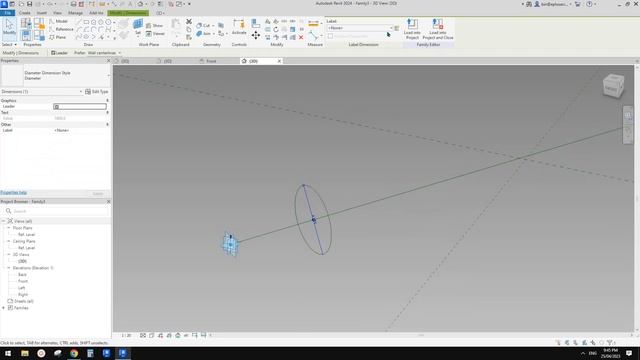640x360 pixels.
Task: Select Sheets (all) in Project Browser
Action: click(x=23, y=301)
